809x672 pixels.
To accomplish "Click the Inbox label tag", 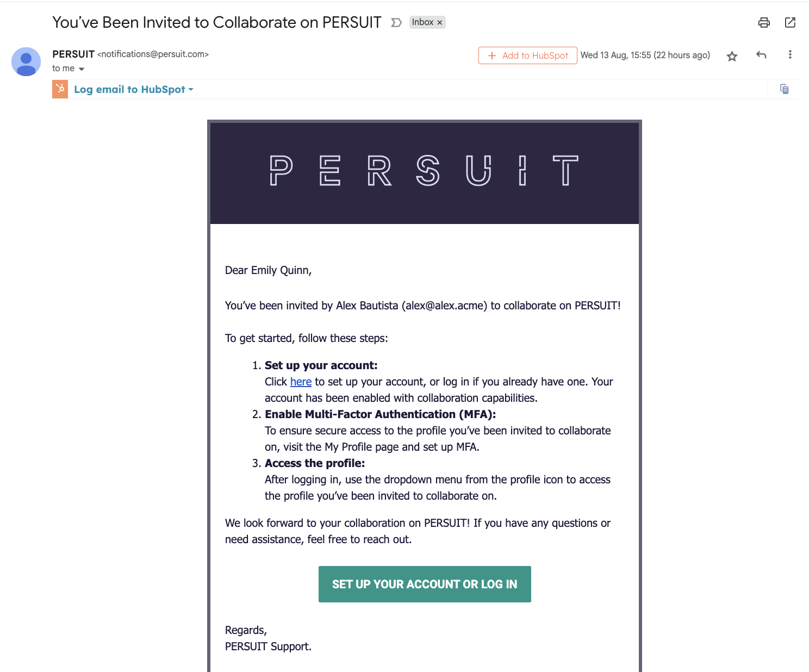I will pyautogui.click(x=422, y=22).
